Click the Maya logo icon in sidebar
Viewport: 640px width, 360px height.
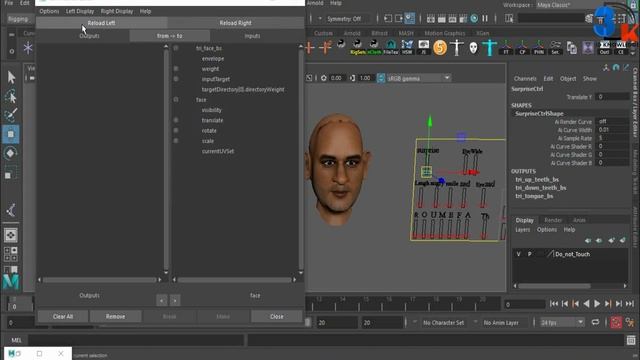click(x=11, y=281)
